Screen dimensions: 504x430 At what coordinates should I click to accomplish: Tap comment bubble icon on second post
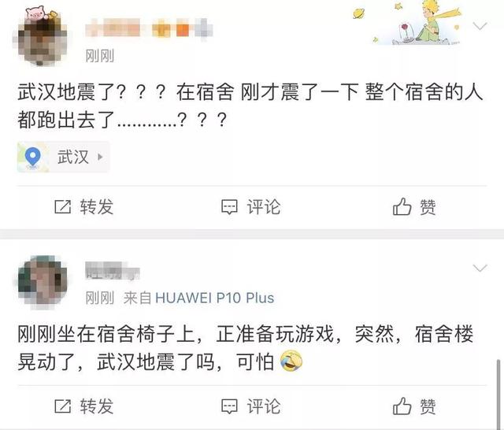click(x=229, y=406)
